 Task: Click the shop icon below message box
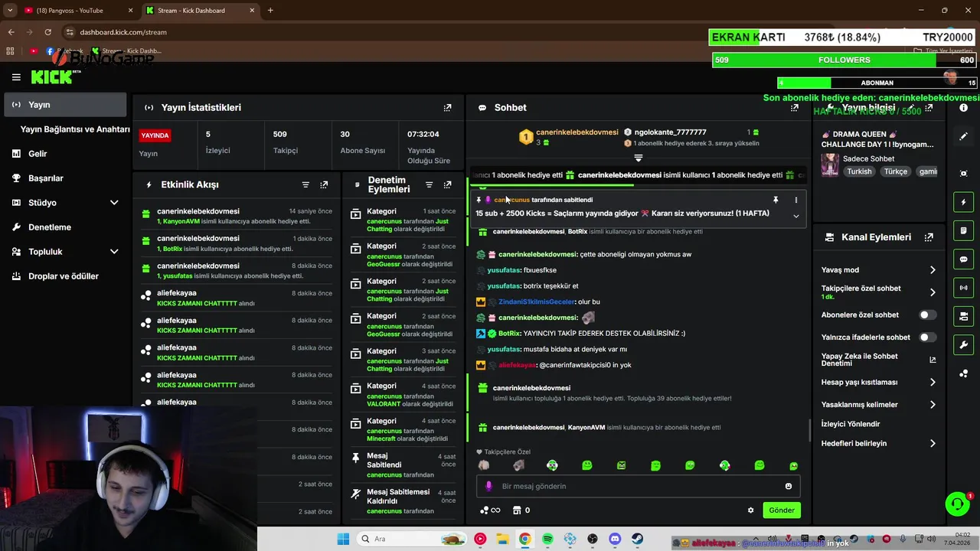click(517, 510)
